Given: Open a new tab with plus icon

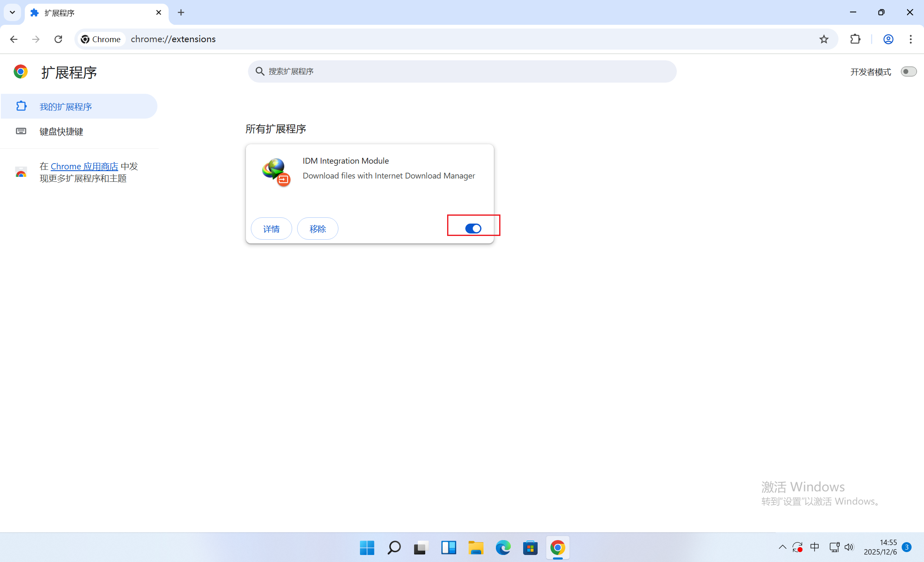Looking at the screenshot, I should pos(181,13).
